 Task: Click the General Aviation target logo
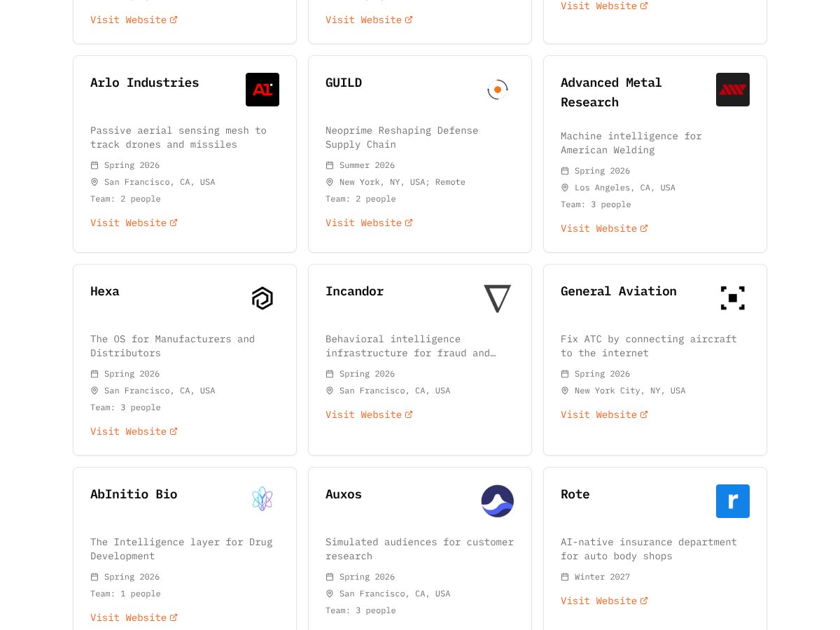733,298
